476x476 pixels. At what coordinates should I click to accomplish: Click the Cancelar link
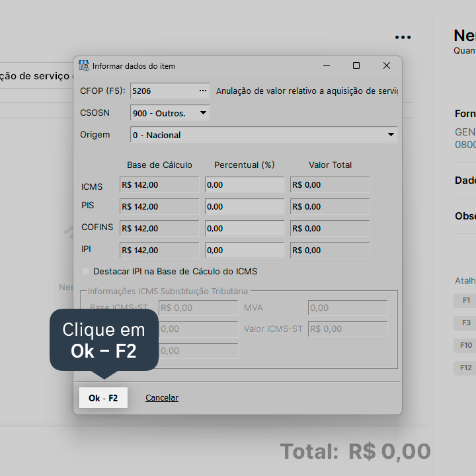point(162,398)
